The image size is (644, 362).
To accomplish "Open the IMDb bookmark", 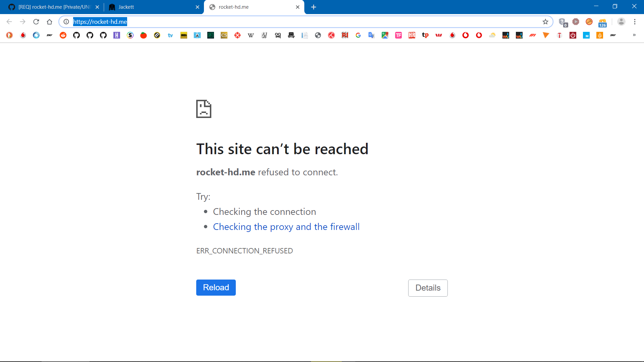I will (184, 35).
